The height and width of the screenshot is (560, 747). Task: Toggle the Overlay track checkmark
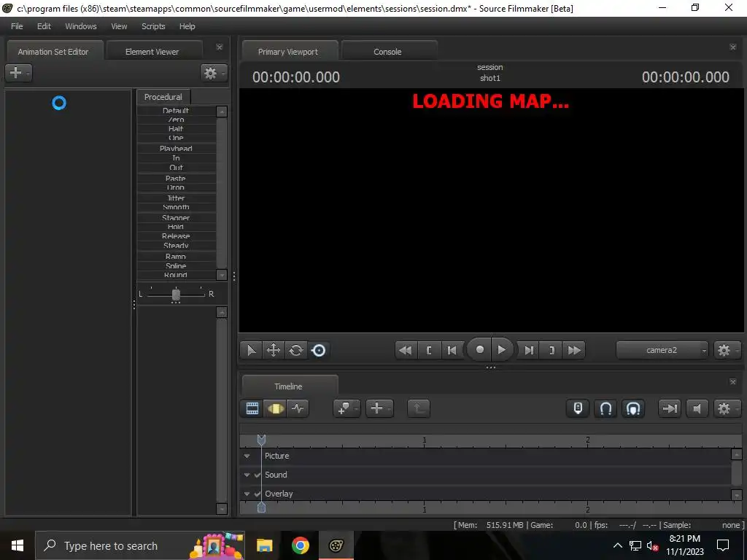tap(258, 494)
